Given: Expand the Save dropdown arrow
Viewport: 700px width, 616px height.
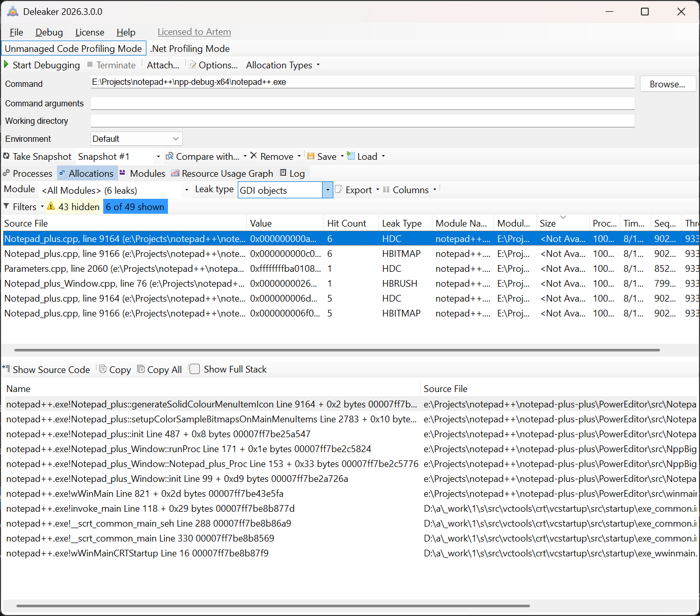Looking at the screenshot, I should click(x=342, y=156).
